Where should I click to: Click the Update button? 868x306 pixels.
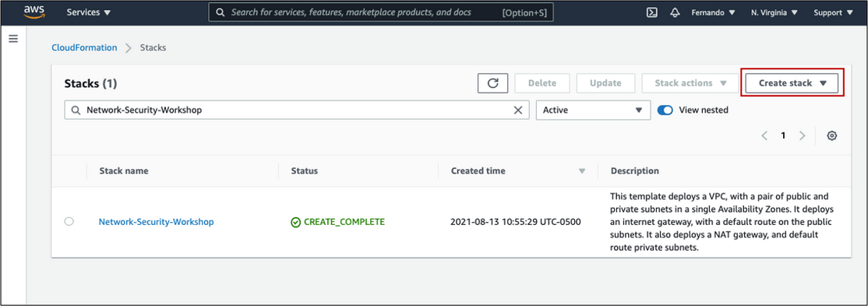click(x=605, y=83)
